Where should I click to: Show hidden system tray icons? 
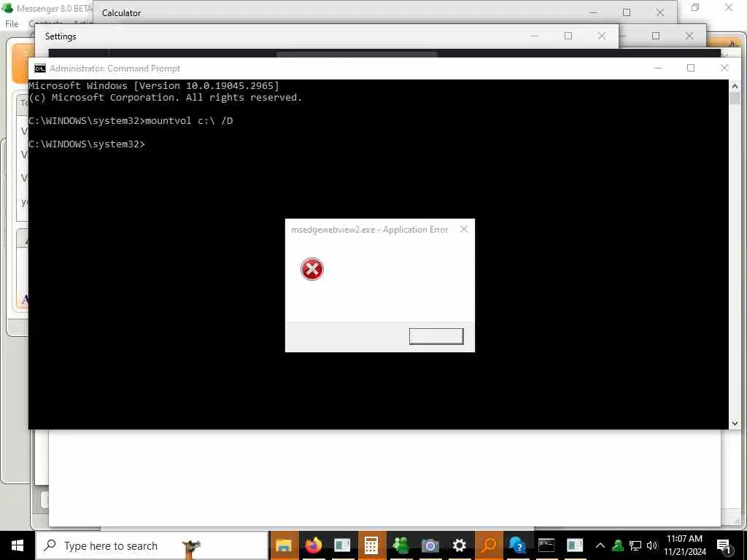click(600, 545)
